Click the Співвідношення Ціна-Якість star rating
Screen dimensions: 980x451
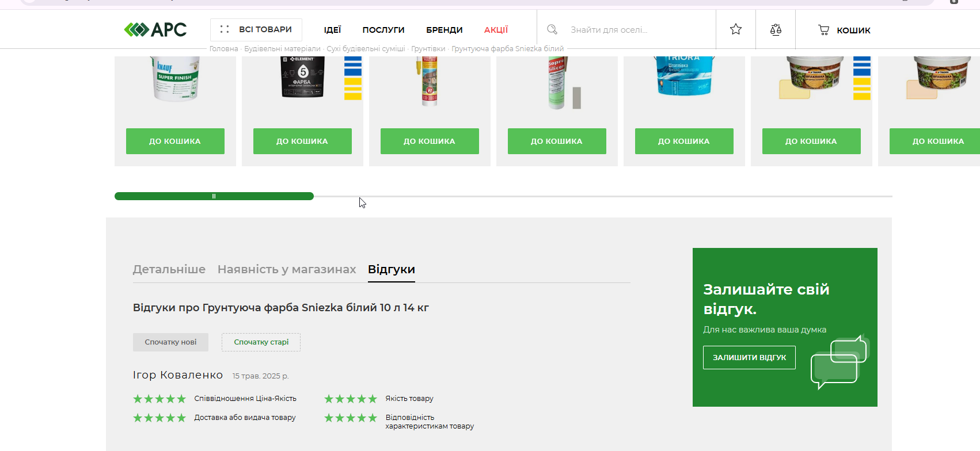tap(159, 399)
